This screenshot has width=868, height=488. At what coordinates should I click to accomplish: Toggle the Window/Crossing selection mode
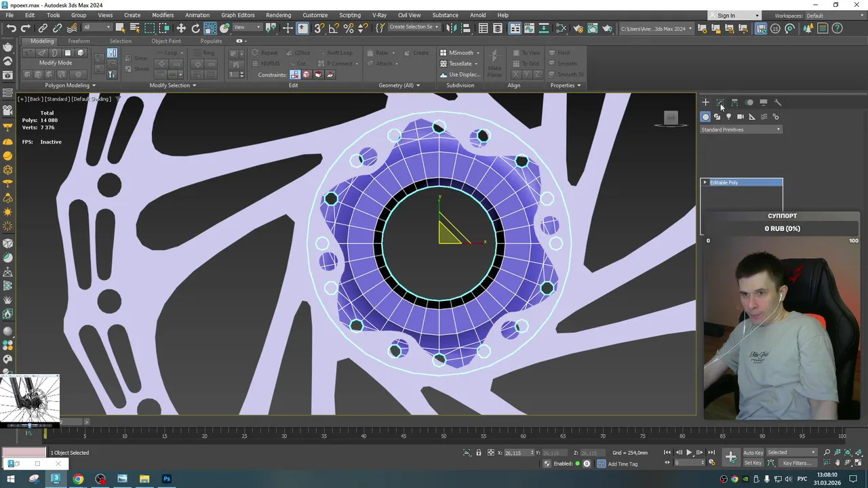tap(165, 28)
